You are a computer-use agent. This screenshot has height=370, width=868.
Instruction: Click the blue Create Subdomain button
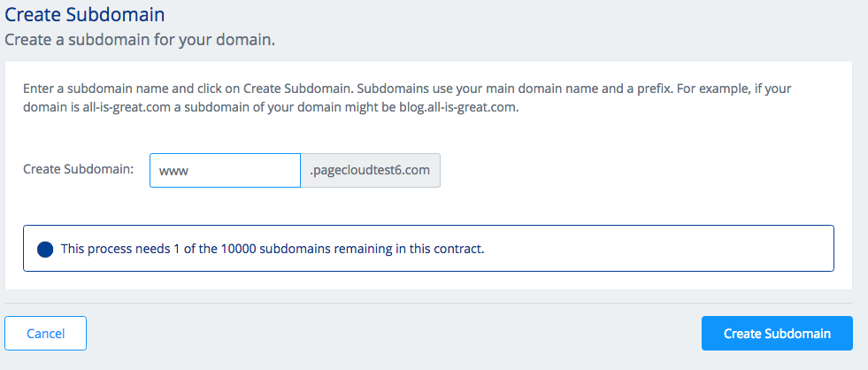pyautogui.click(x=777, y=334)
